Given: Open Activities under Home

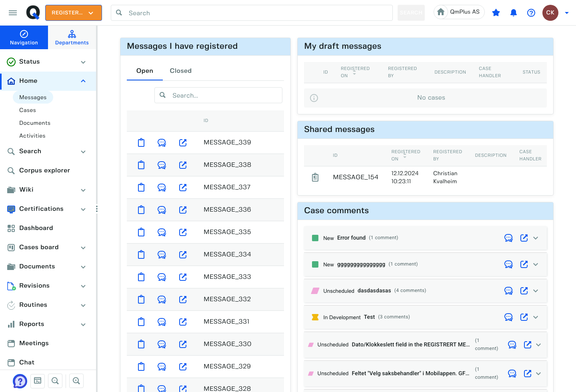Looking at the screenshot, I should pos(32,136).
